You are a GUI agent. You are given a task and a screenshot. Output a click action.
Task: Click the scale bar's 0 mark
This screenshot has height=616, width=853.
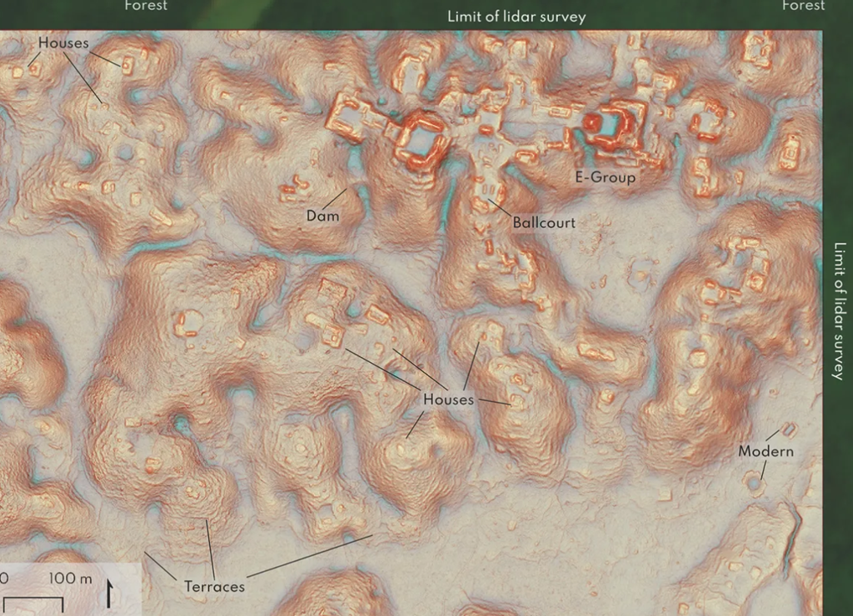[4, 579]
